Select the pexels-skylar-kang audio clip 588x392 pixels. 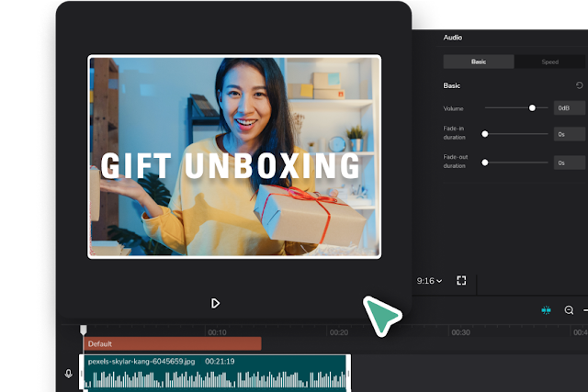click(217, 373)
